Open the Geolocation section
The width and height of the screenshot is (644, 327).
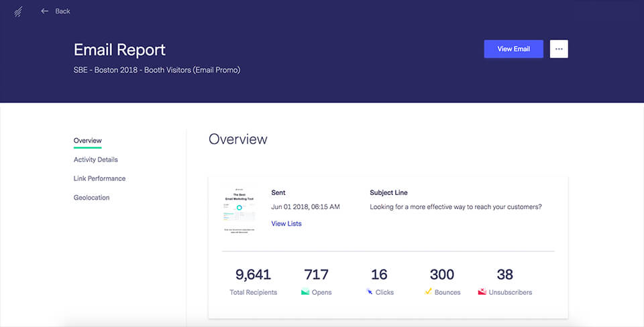[92, 198]
